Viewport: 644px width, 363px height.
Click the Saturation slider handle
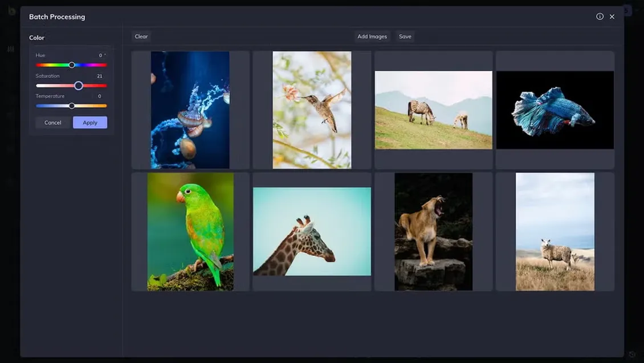tap(79, 85)
